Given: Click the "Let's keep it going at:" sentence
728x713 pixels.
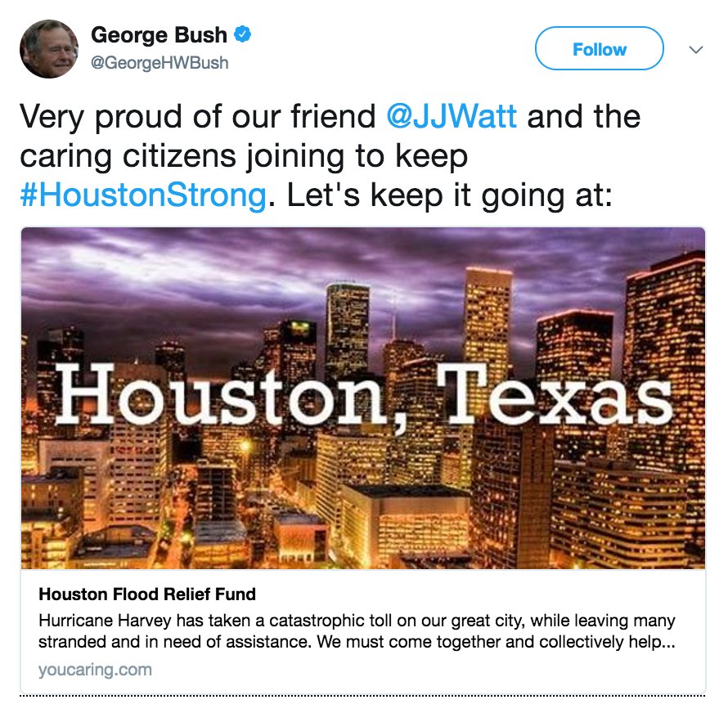Looking at the screenshot, I should (449, 195).
